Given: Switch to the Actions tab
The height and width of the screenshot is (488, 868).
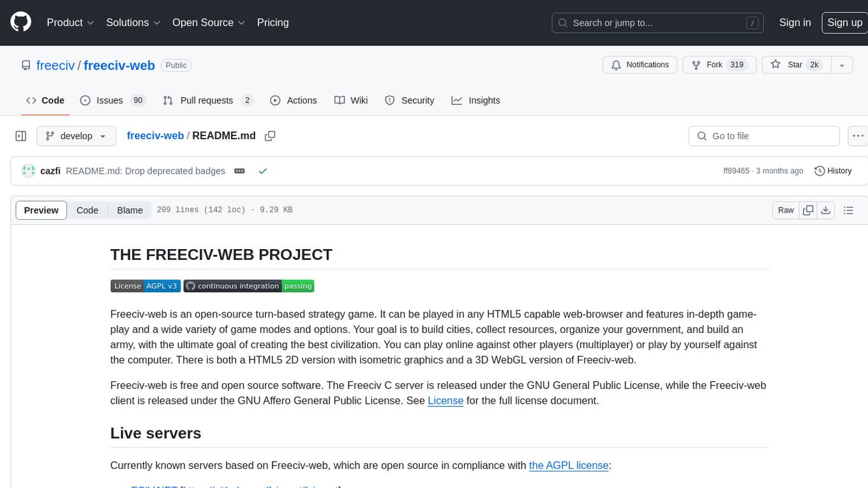Looking at the screenshot, I should (294, 100).
